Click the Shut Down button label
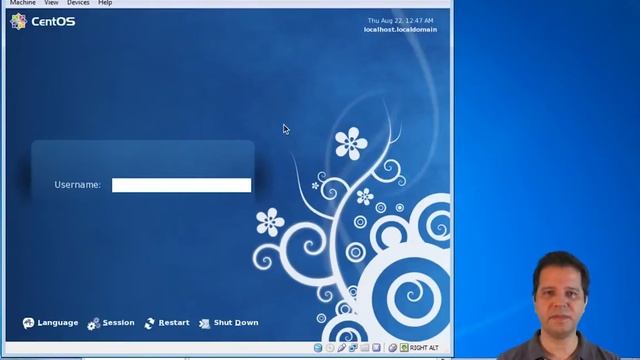 (x=236, y=322)
